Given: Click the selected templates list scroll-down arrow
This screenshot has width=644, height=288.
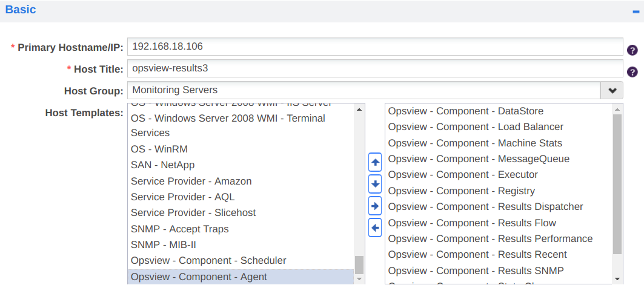Looking at the screenshot, I should pos(617,279).
